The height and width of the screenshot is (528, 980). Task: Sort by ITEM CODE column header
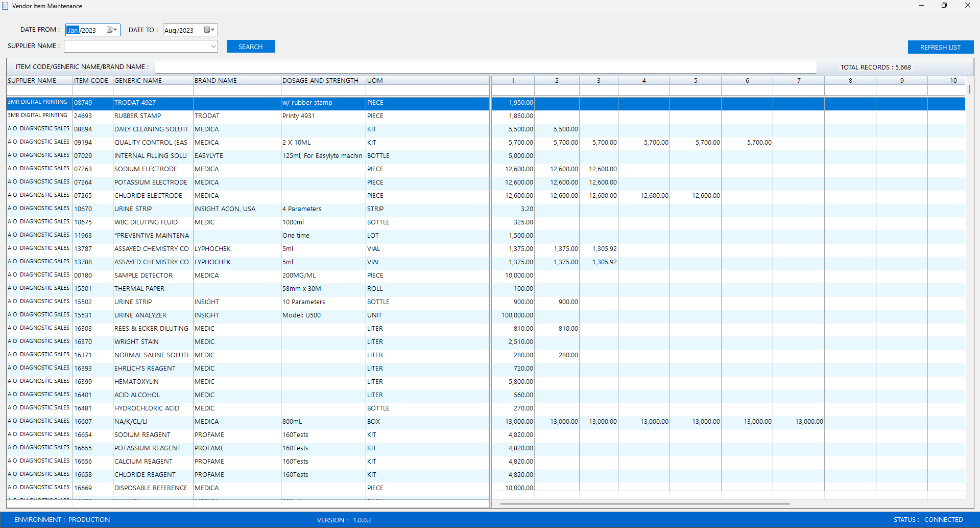(91, 81)
